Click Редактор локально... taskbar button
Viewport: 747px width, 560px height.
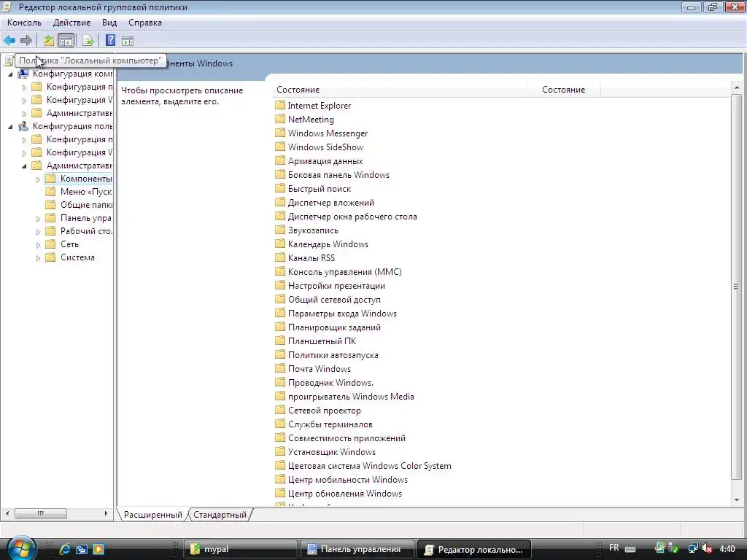(x=473, y=549)
